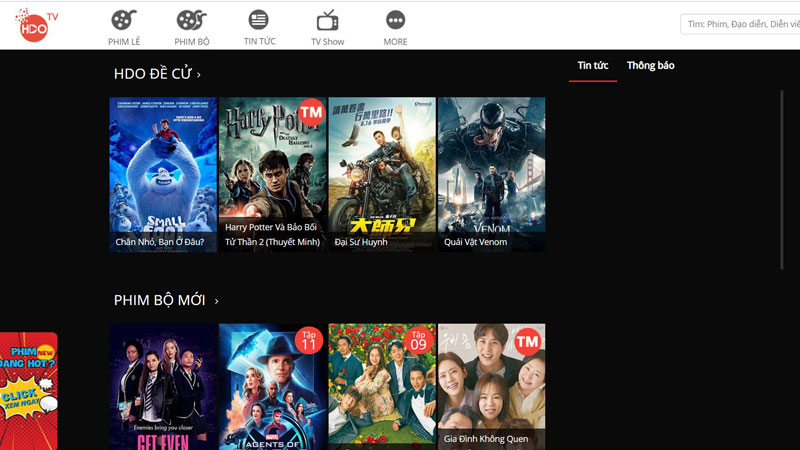The height and width of the screenshot is (450, 800).
Task: Click the Tập 11 episode badge
Action: [309, 340]
